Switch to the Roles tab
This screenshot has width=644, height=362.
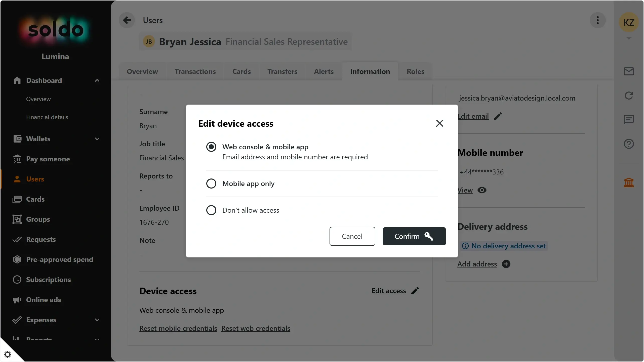pos(415,71)
